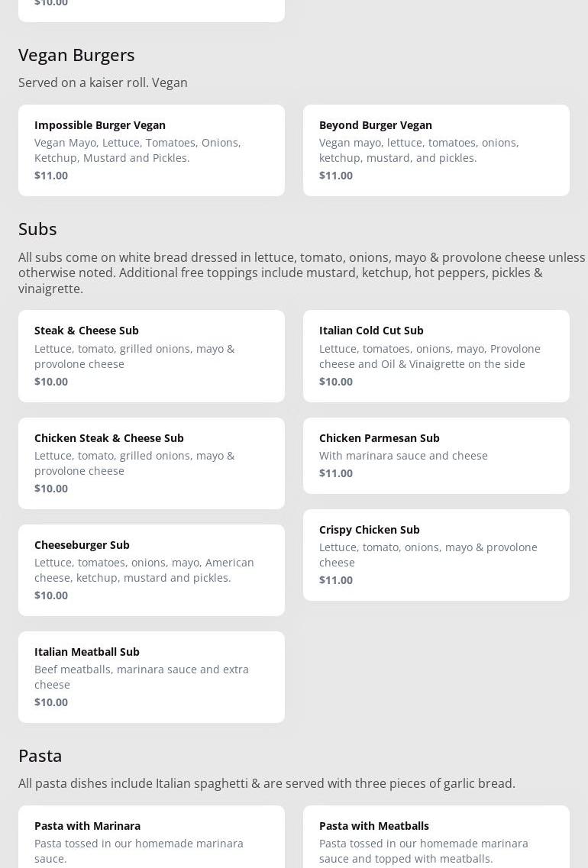The height and width of the screenshot is (868, 588).
Task: Choose the Pasta with Marinara dish
Action: (151, 840)
